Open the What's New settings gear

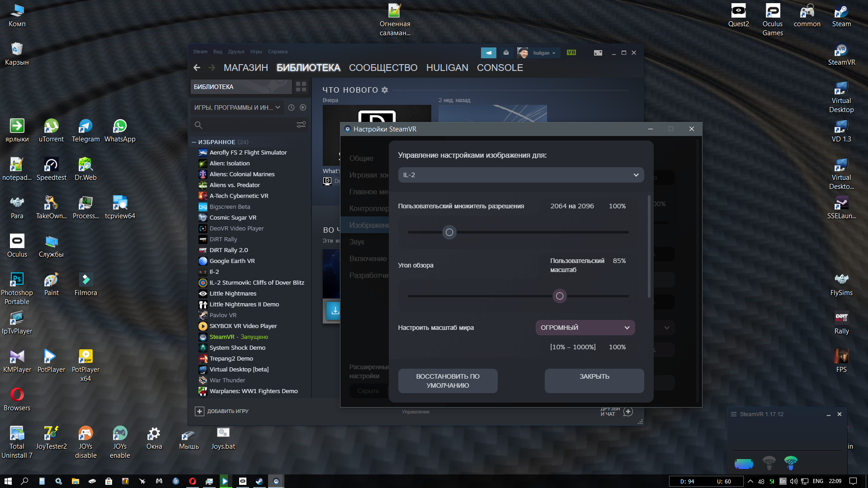coord(385,90)
